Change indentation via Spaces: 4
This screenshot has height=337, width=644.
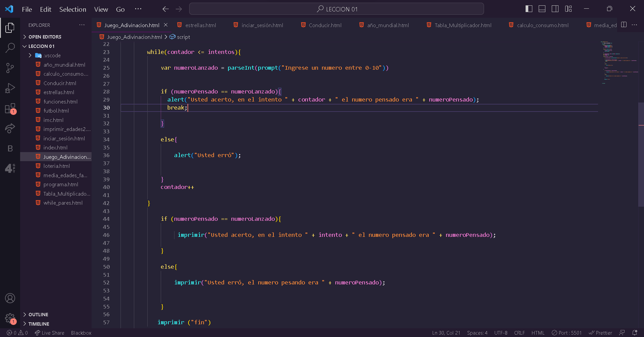point(477,333)
